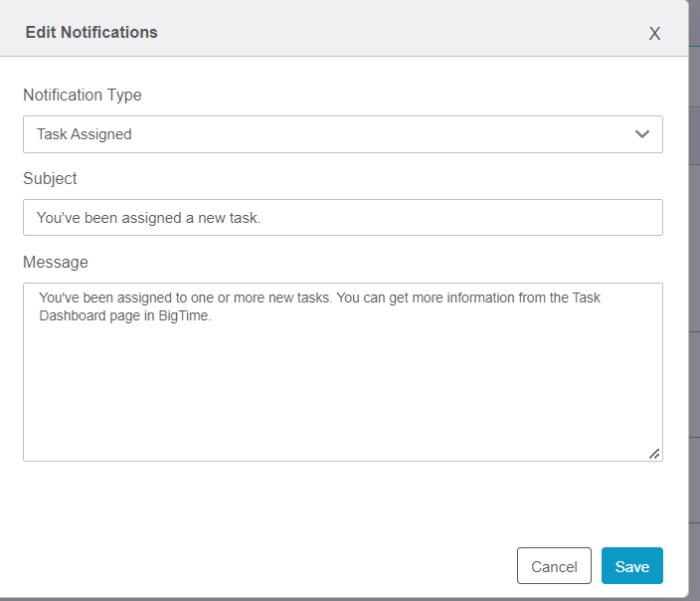Image resolution: width=700 pixels, height=601 pixels.
Task: Grab the Message box resize handle
Action: [x=654, y=454]
